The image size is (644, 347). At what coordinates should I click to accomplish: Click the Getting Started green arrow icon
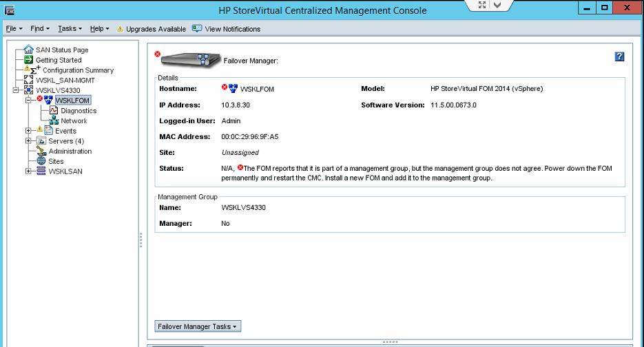(x=28, y=60)
